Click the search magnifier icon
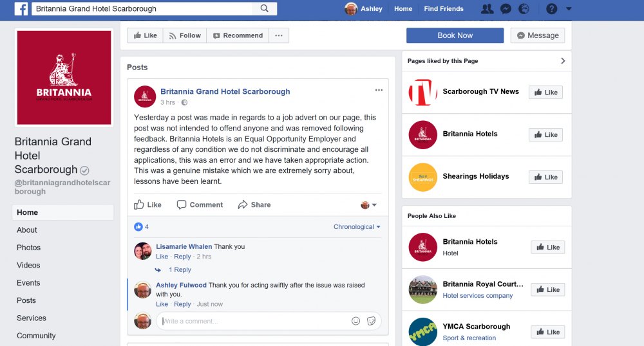Screen dimensions: 644x346 (265, 8)
